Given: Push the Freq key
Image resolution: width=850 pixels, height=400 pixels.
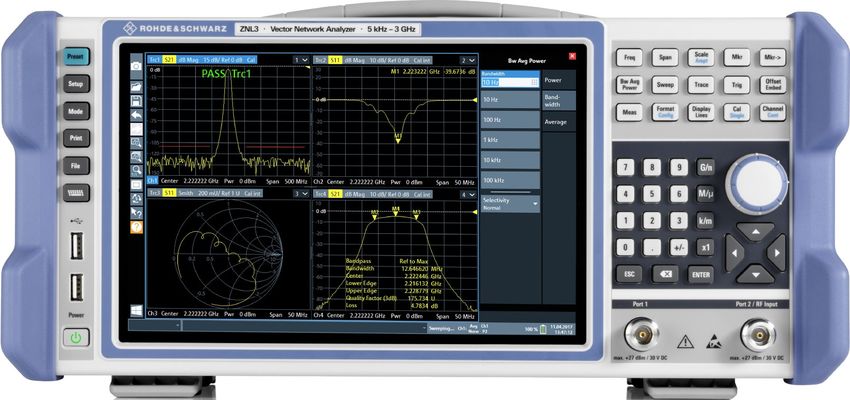Looking at the screenshot, I should point(629,57).
